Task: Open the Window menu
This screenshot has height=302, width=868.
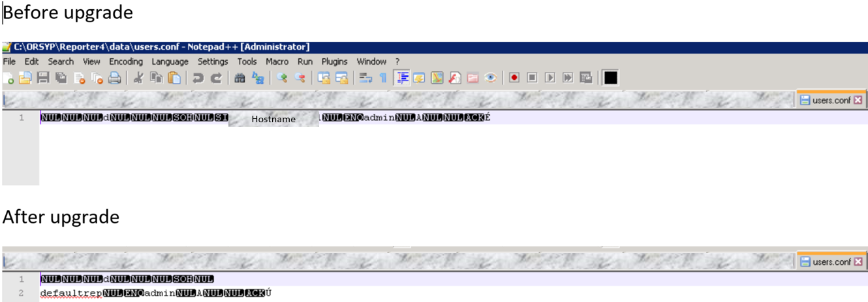Action: [371, 61]
